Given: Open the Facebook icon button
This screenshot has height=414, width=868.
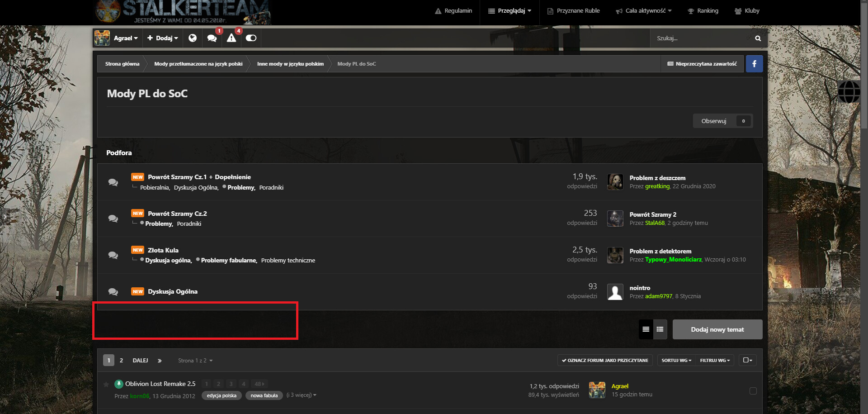Looking at the screenshot, I should (754, 64).
